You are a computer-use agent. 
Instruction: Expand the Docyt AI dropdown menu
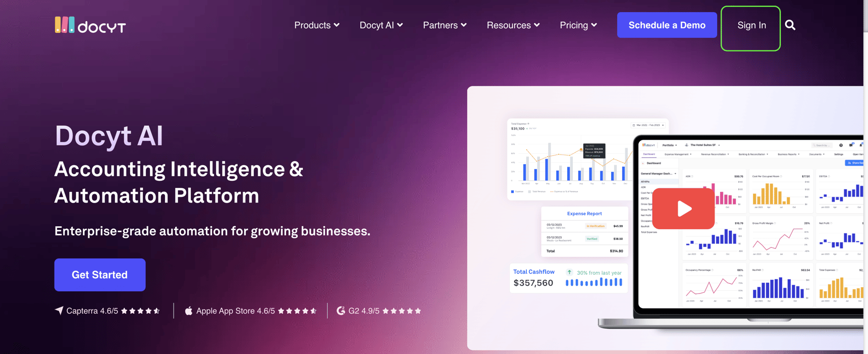[x=381, y=25]
